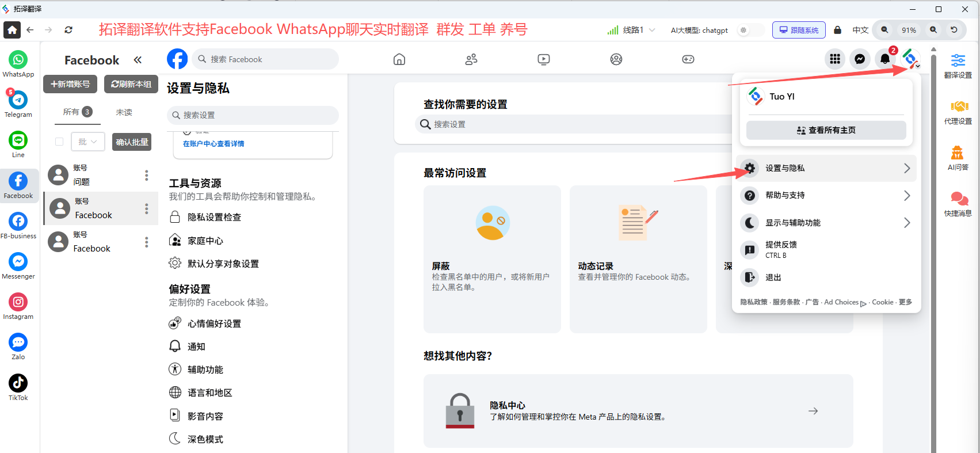Click the 搜索 Facebook search box
The height and width of the screenshot is (453, 980).
click(265, 59)
